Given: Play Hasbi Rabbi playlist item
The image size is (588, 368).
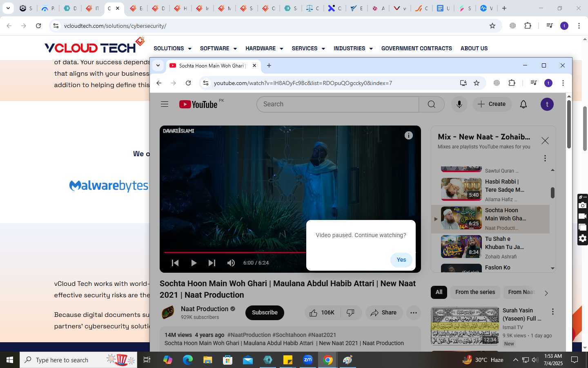Looking at the screenshot, I should 490,190.
